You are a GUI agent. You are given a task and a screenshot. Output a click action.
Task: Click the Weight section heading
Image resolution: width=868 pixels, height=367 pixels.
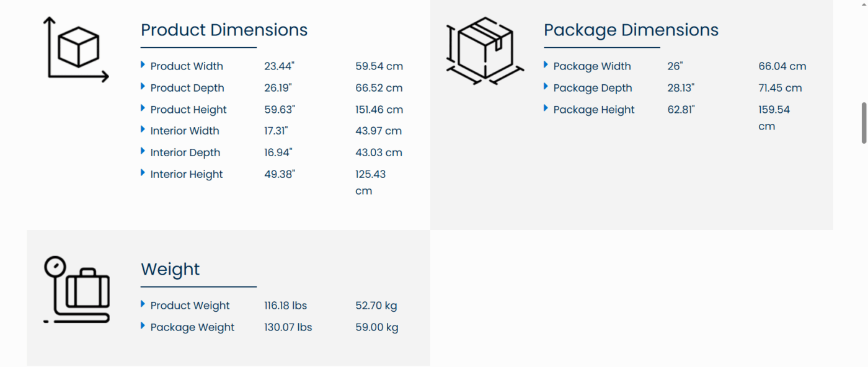pos(170,269)
